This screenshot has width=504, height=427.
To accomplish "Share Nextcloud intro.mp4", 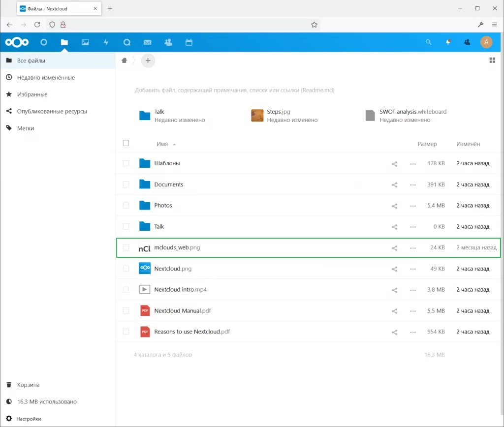I will pos(394,290).
